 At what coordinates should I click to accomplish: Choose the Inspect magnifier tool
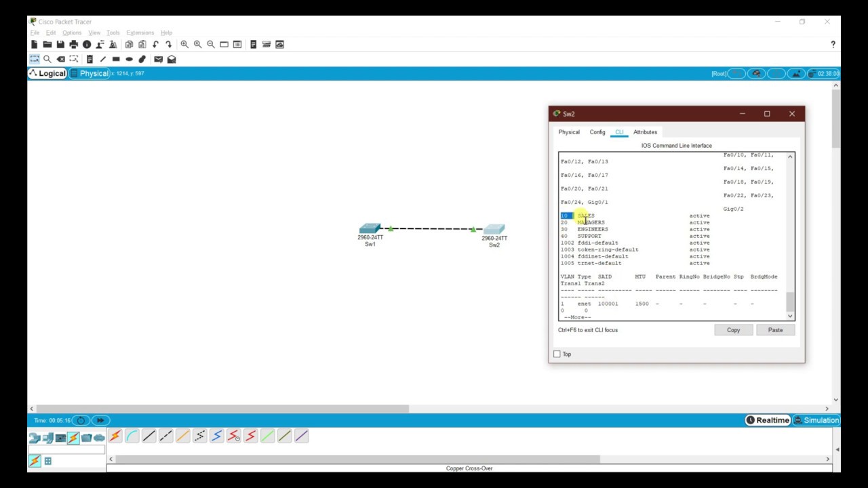tap(47, 59)
